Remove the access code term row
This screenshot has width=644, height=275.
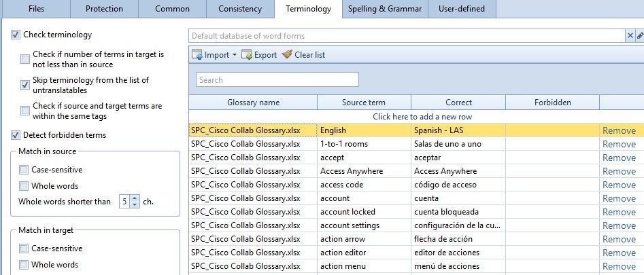click(x=619, y=185)
